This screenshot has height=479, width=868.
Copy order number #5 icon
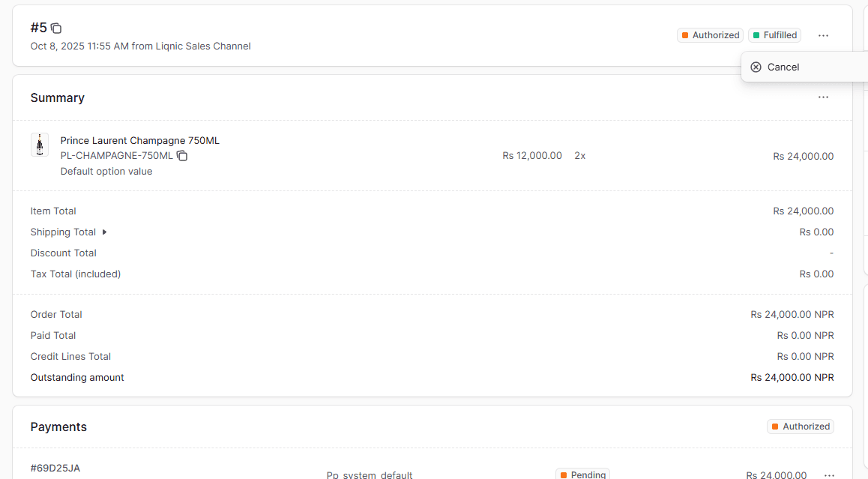click(x=56, y=28)
